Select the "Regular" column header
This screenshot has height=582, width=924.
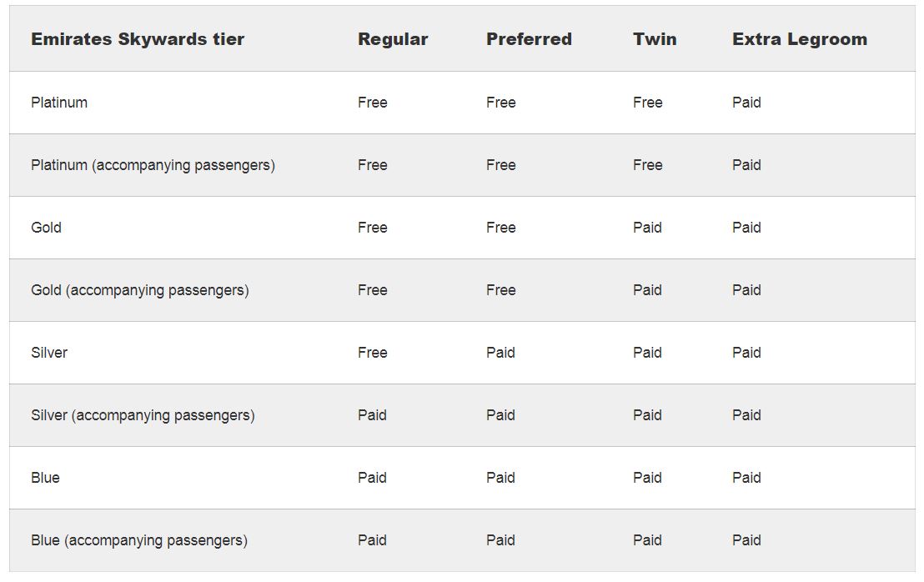393,39
